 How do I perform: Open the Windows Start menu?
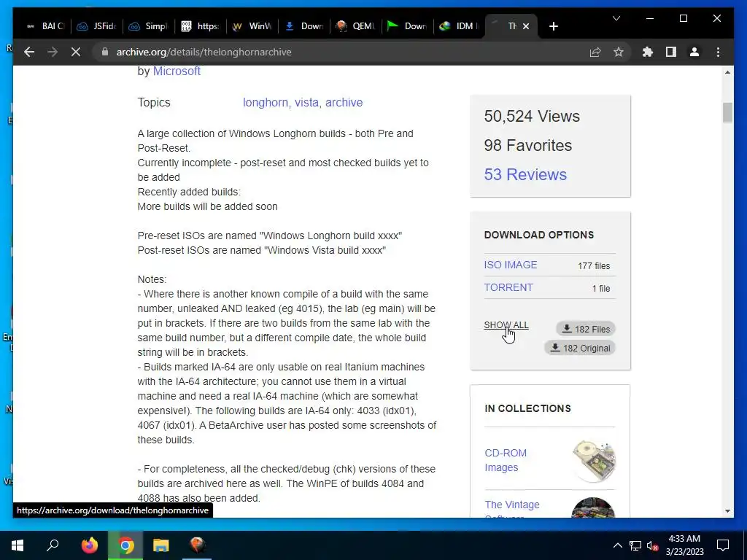click(18, 545)
